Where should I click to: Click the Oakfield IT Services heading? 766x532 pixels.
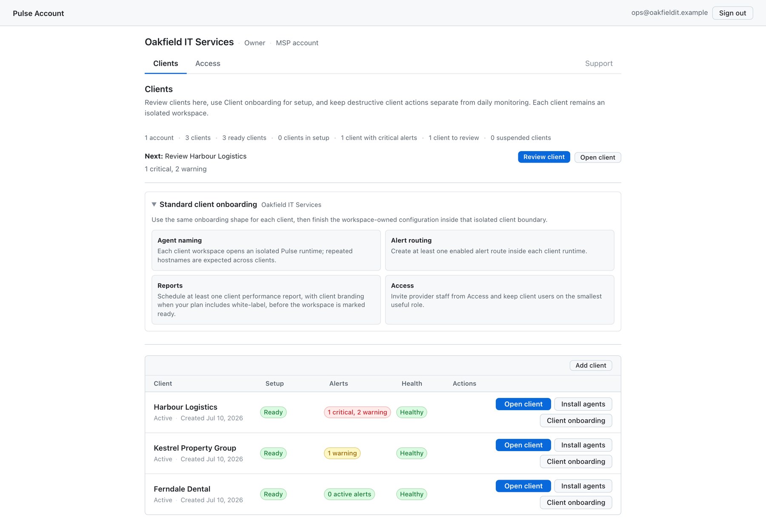point(189,42)
